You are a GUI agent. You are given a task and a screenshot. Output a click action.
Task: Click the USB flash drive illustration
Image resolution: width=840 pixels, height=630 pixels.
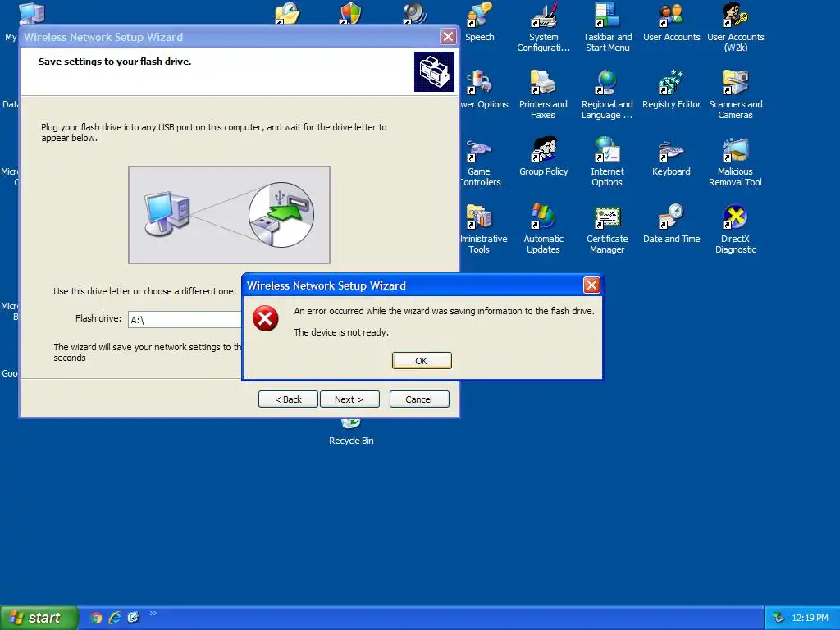[230, 215]
